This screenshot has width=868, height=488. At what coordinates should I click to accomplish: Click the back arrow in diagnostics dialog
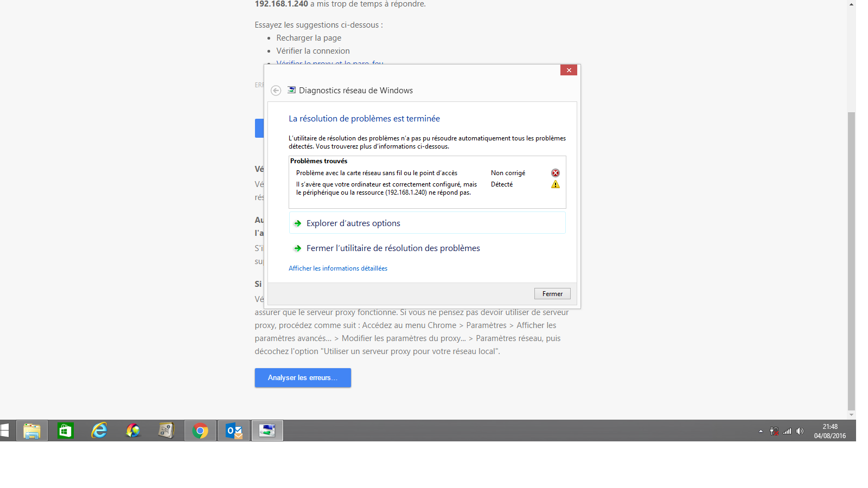[x=276, y=91]
